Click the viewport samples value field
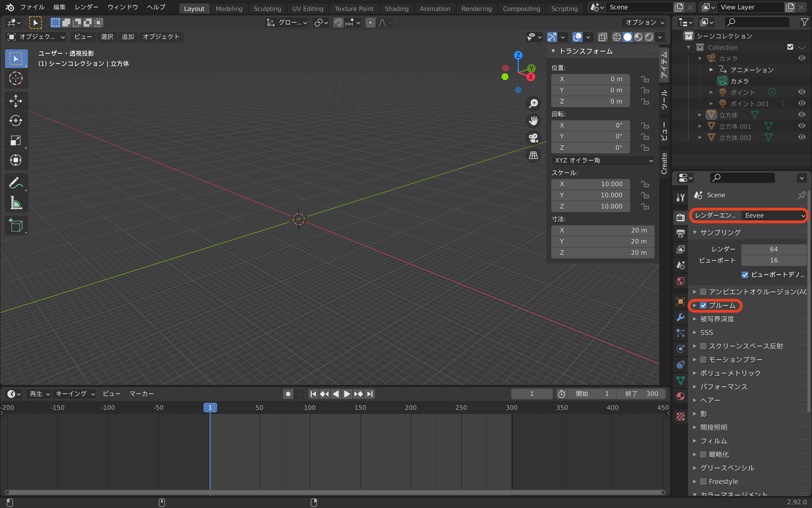Screen dimensions: 812x508 (773, 260)
